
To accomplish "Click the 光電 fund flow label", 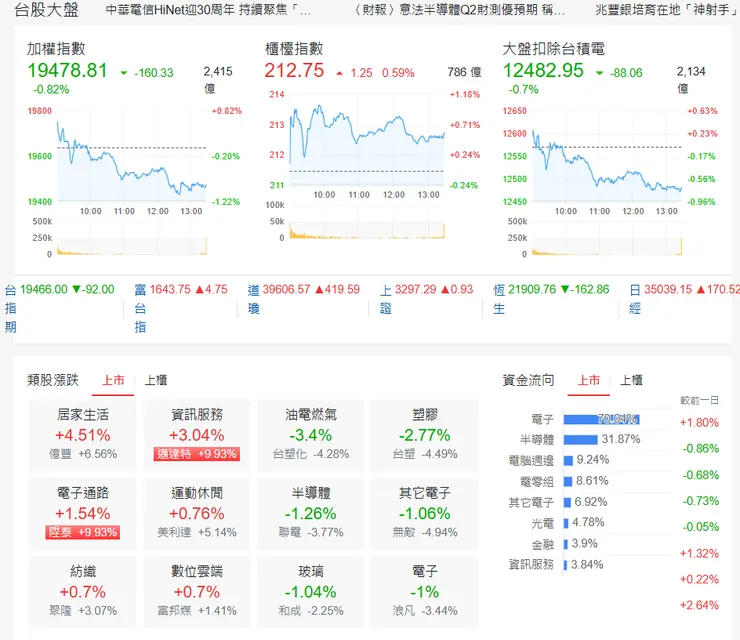I will point(542,523).
